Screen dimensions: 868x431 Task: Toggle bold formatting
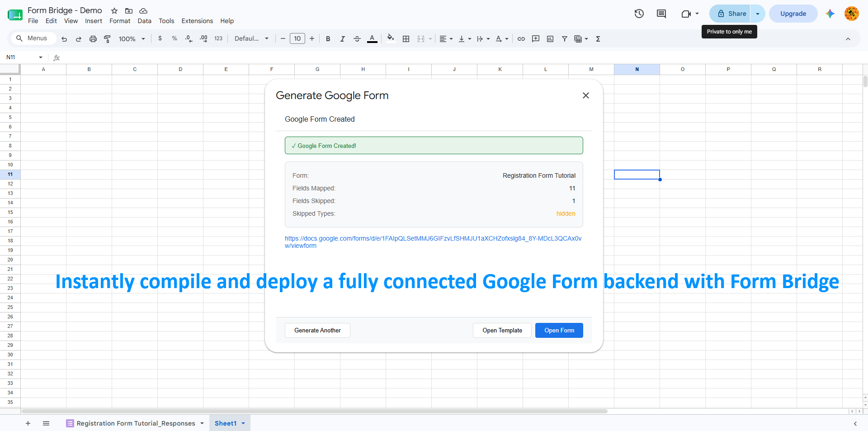(328, 39)
